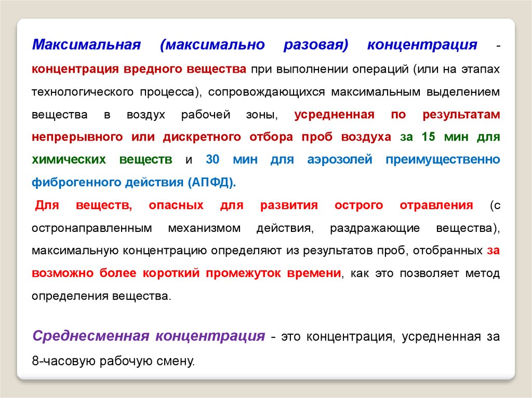Click the blue word "разовая)"
Screen dimensions: 532x398
coord(316,45)
